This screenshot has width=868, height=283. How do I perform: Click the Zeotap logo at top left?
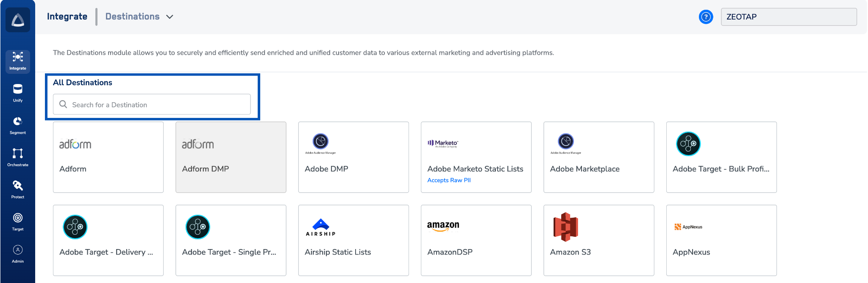pos(18,20)
